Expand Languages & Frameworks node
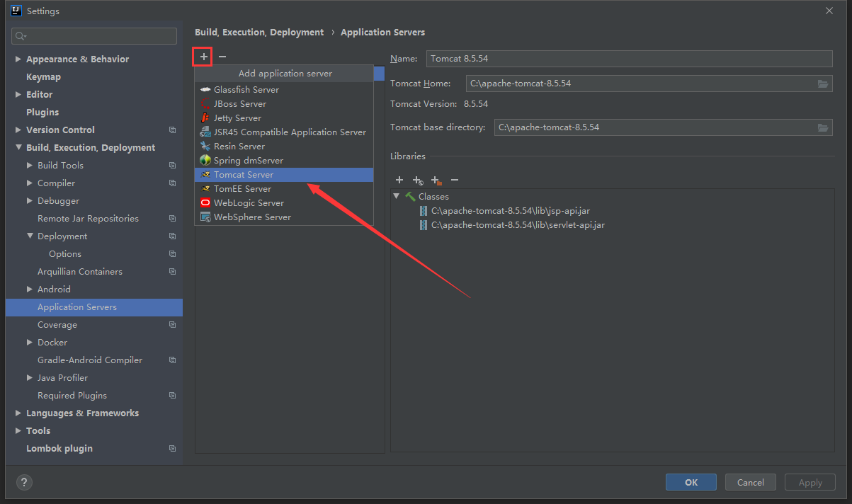 (x=18, y=413)
